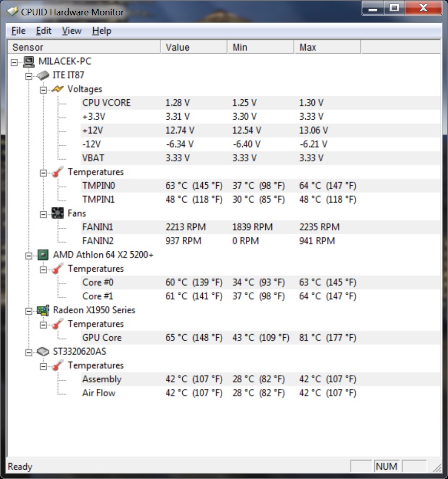Viewport: 448px width, 479px height.
Task: Click the Fans fan icon
Action: coord(57,213)
